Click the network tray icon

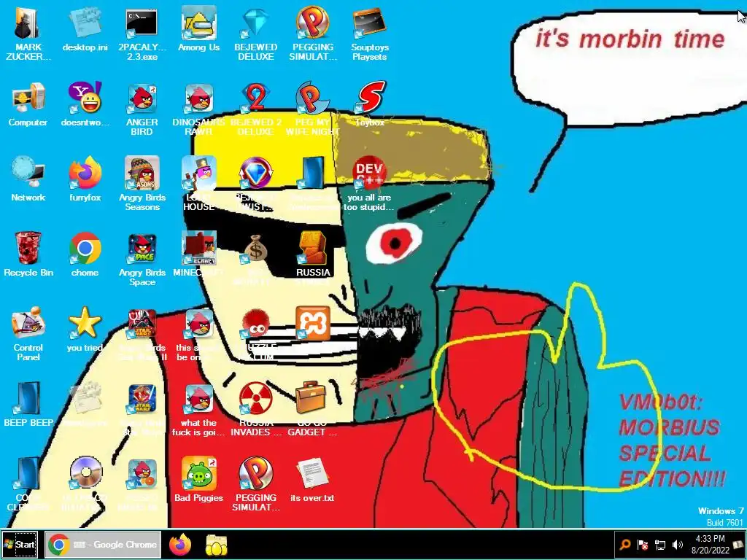(x=659, y=544)
